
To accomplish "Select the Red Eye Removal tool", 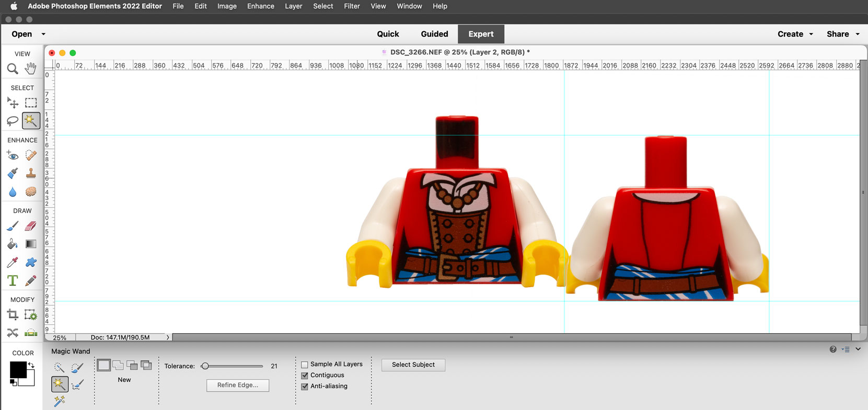I will pyautogui.click(x=13, y=155).
